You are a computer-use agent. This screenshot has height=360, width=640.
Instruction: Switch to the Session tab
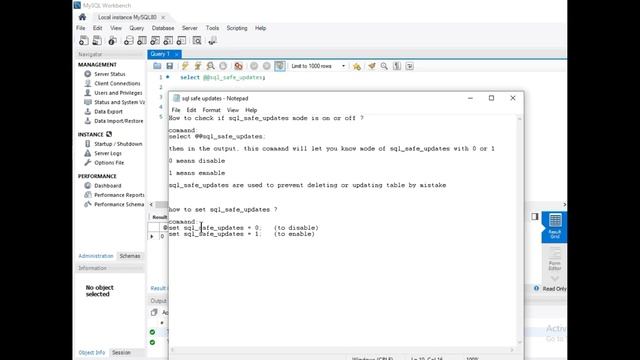(x=121, y=352)
